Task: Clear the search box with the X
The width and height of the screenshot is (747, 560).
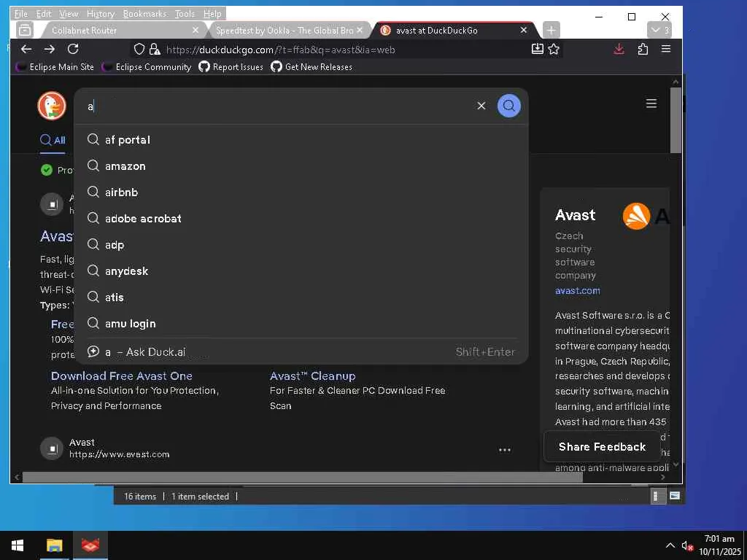Action: coord(481,106)
